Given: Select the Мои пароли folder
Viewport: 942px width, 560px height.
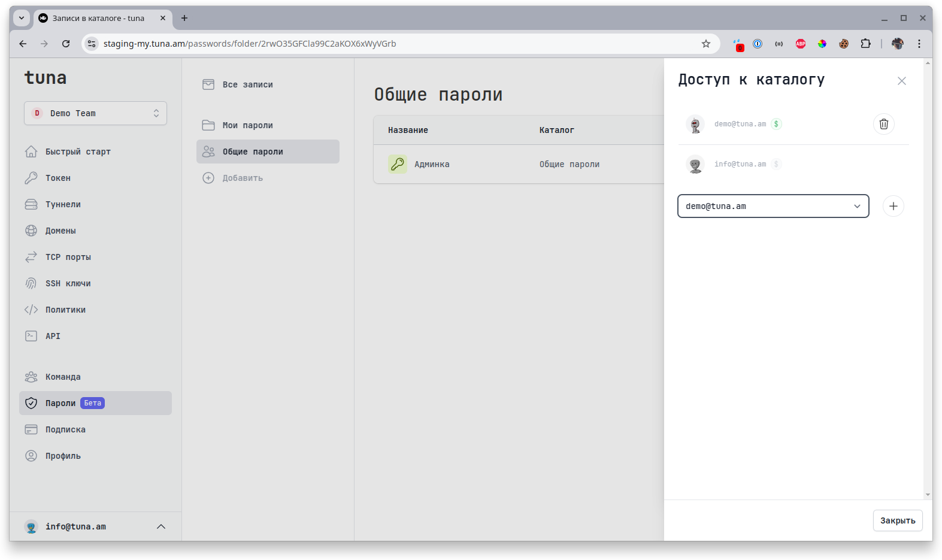Looking at the screenshot, I should pos(247,125).
